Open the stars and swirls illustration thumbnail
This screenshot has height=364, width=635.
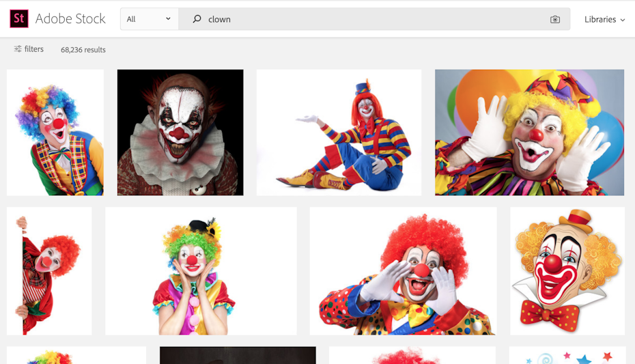coord(567,356)
